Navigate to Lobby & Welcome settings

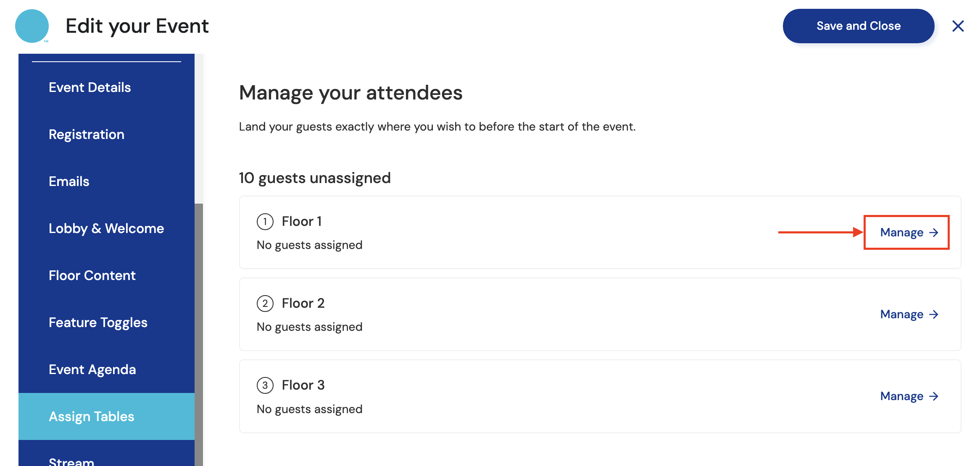[106, 228]
